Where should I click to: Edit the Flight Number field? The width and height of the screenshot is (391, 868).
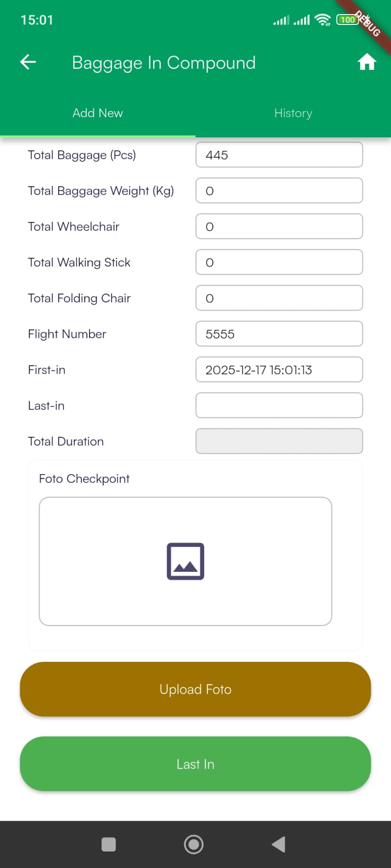(x=279, y=334)
